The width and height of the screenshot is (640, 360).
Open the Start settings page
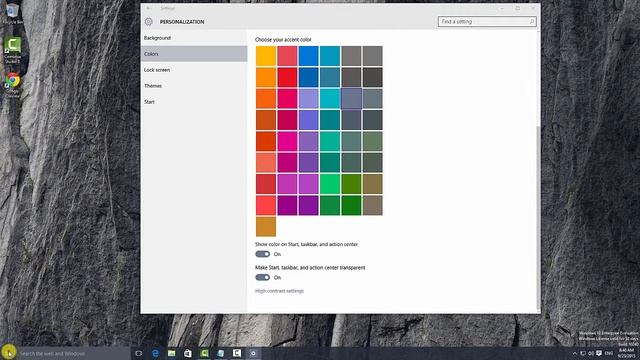click(194, 102)
